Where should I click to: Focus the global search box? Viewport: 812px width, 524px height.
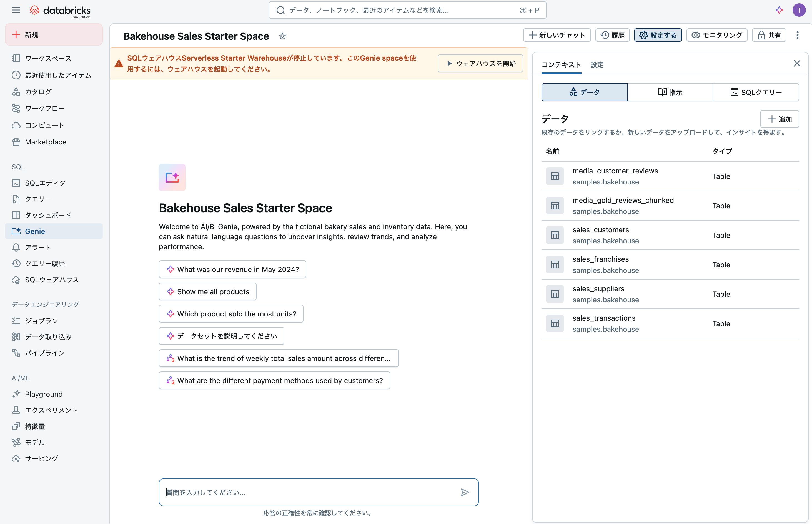tap(407, 10)
